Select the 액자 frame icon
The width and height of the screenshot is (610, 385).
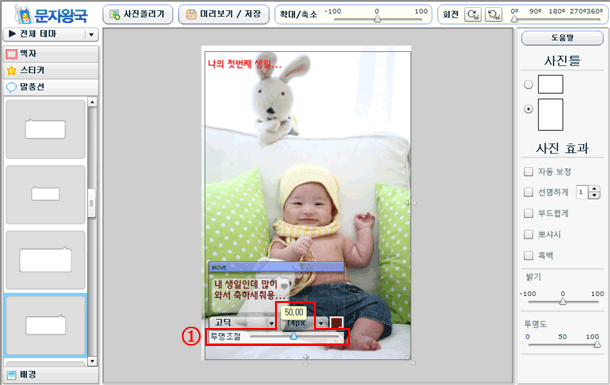(x=11, y=54)
